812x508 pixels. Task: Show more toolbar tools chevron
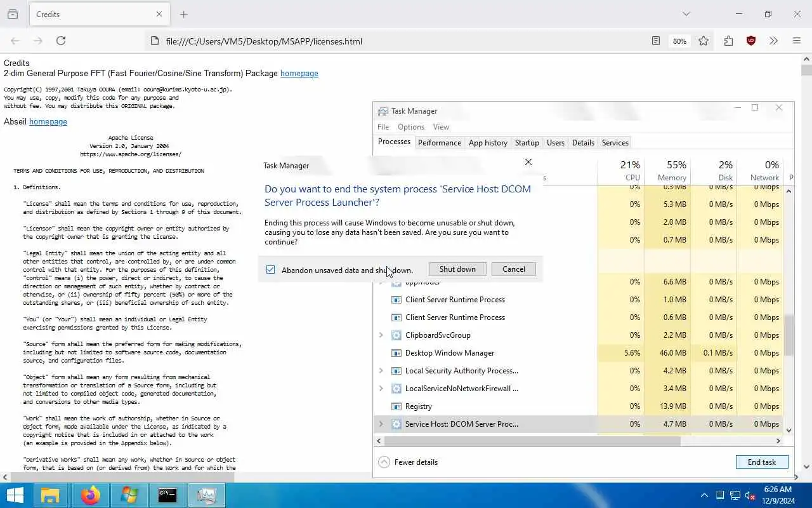point(773,41)
